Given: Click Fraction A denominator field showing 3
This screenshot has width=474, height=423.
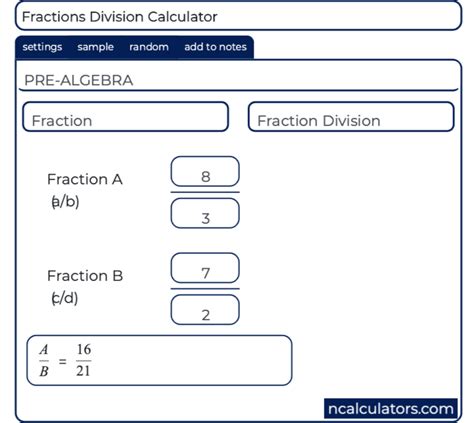Looking at the screenshot, I should 205,213.
